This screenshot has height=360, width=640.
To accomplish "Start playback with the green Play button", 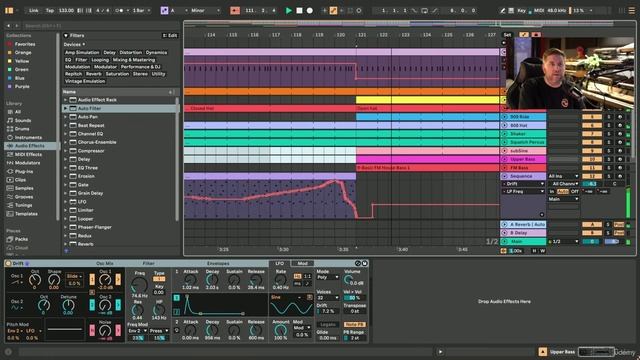I will tap(289, 11).
